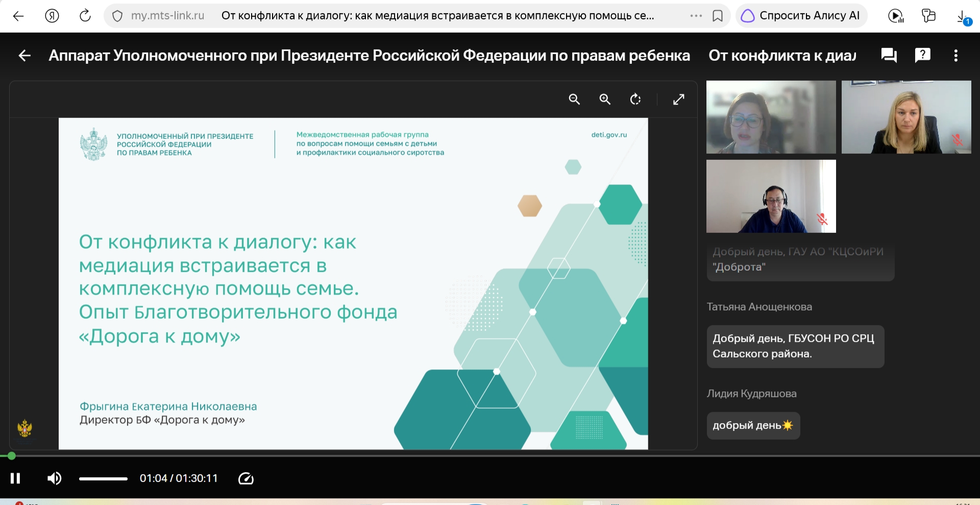Open the playback speed control

[246, 478]
